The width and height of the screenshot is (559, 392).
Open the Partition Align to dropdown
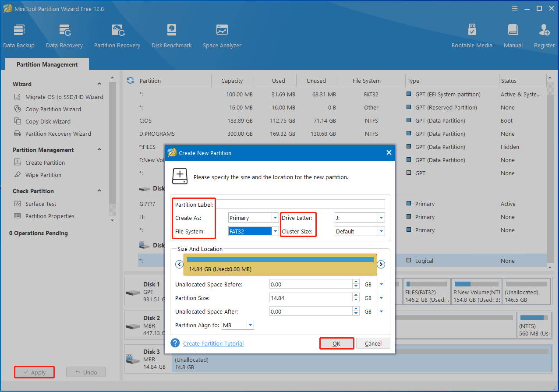250,325
